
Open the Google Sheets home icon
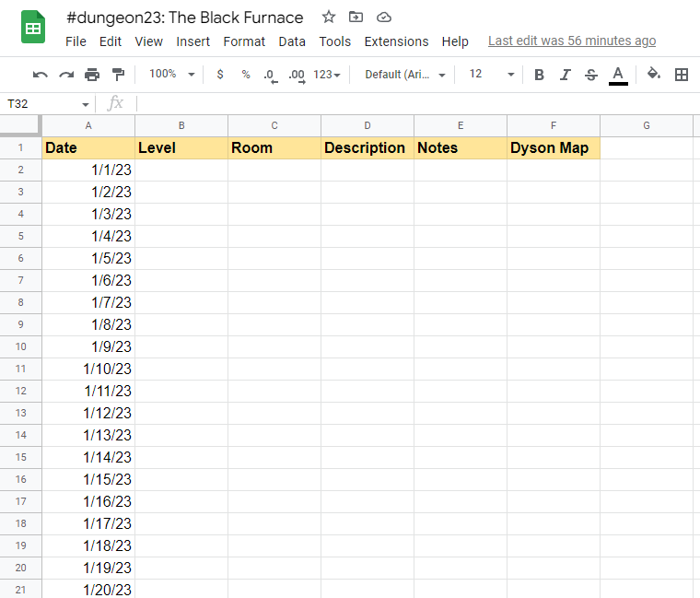click(x=33, y=28)
